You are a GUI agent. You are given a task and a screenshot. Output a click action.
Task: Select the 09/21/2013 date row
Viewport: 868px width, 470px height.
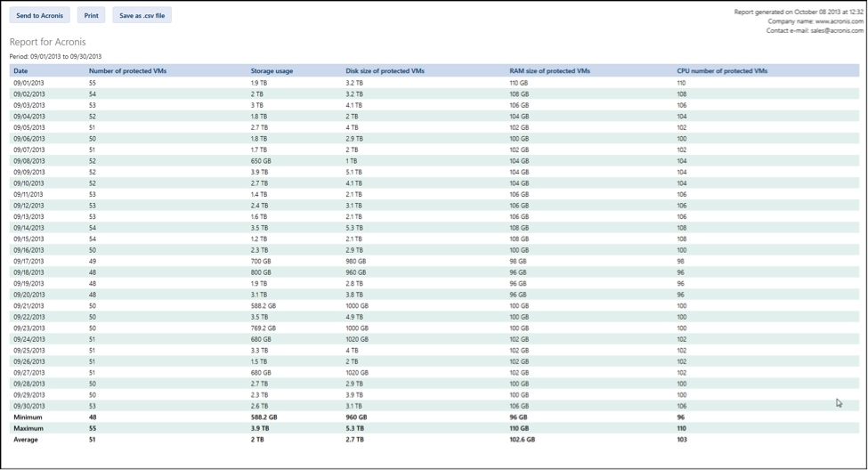point(434,306)
